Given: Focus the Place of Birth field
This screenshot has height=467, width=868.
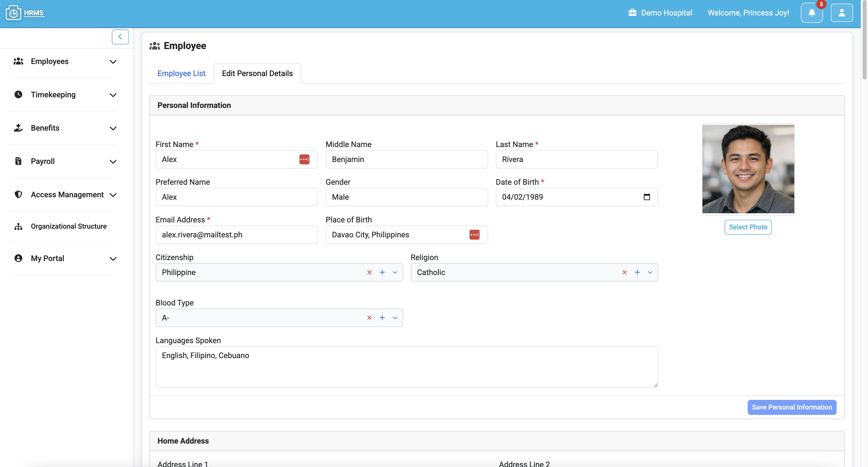Looking at the screenshot, I should click(407, 235).
